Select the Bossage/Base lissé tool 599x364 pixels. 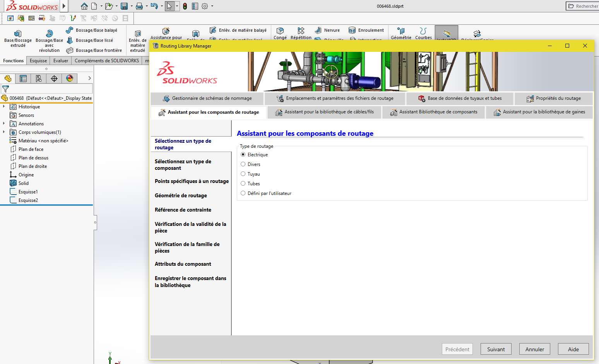90,40
